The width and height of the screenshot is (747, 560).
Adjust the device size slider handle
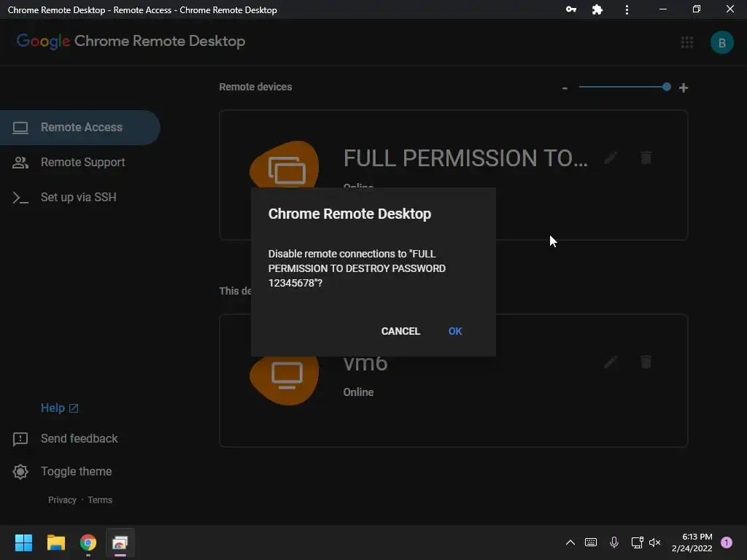[667, 87]
